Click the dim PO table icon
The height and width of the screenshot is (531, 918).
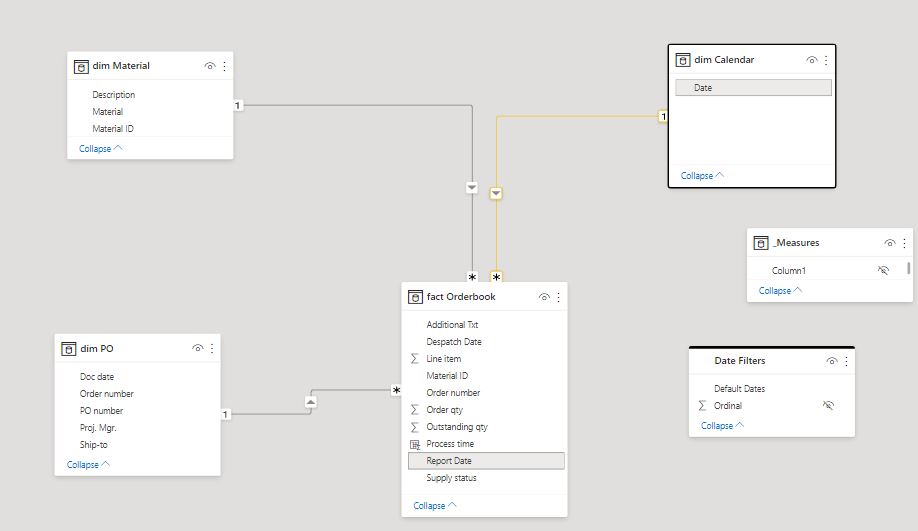[68, 350]
